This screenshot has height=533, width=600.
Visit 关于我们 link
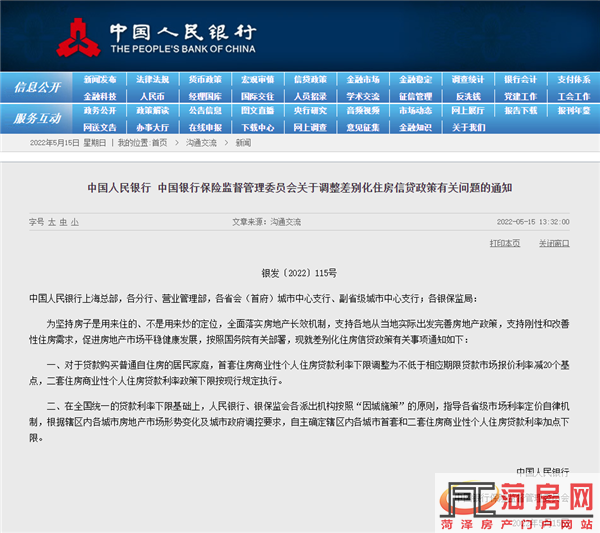pos(468,127)
